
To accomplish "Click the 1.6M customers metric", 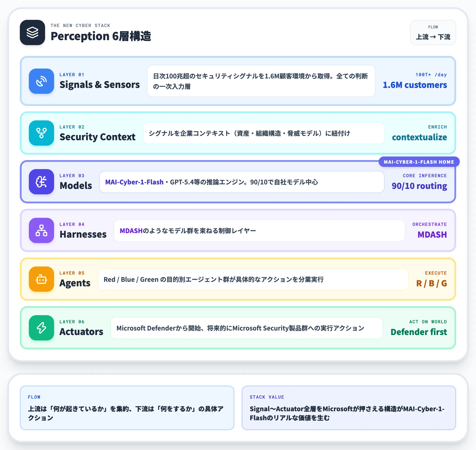I will [415, 85].
